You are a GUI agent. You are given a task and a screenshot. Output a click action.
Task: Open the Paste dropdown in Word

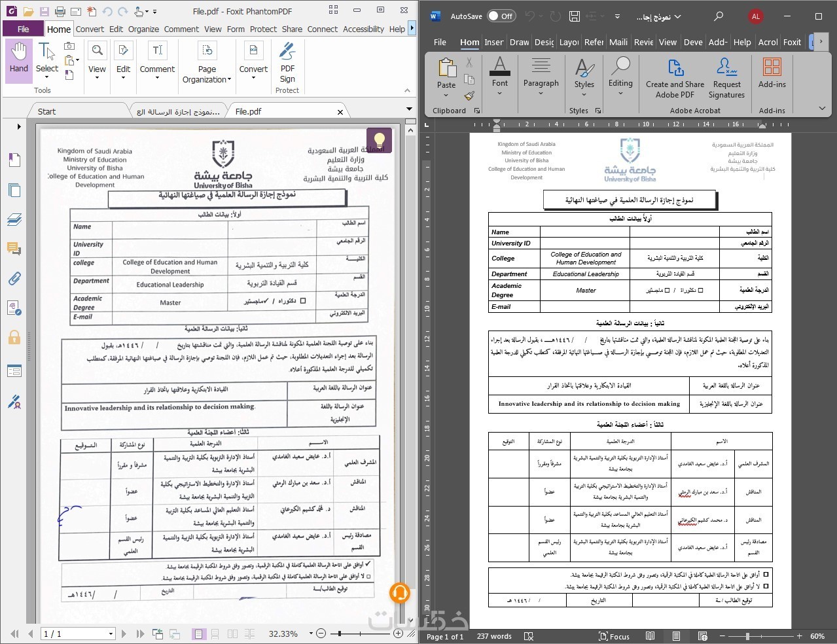[x=446, y=94]
